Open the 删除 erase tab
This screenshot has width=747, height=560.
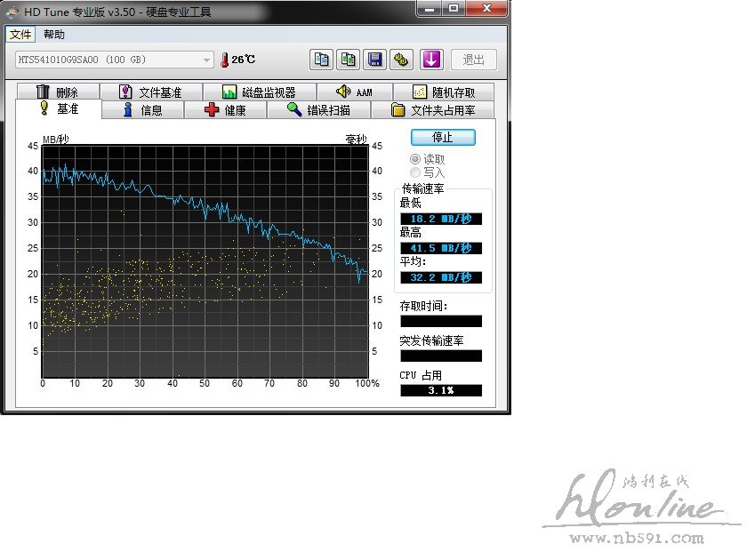57,92
